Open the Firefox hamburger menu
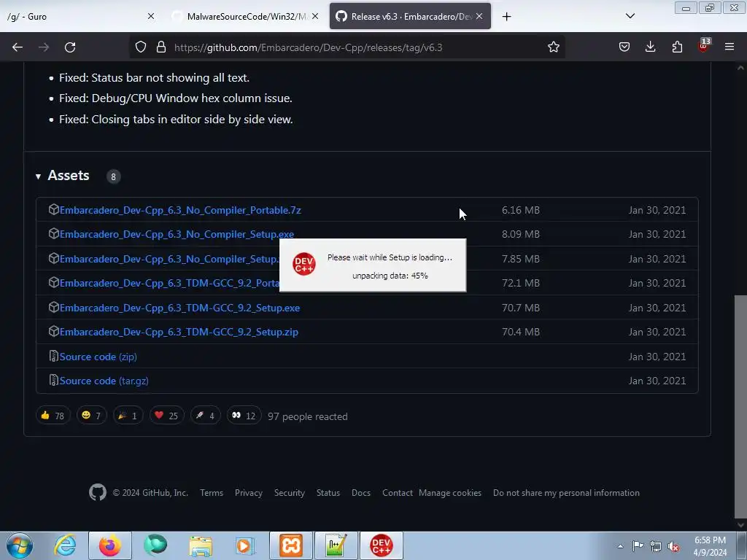Screen dimensions: 747x560 [729, 47]
